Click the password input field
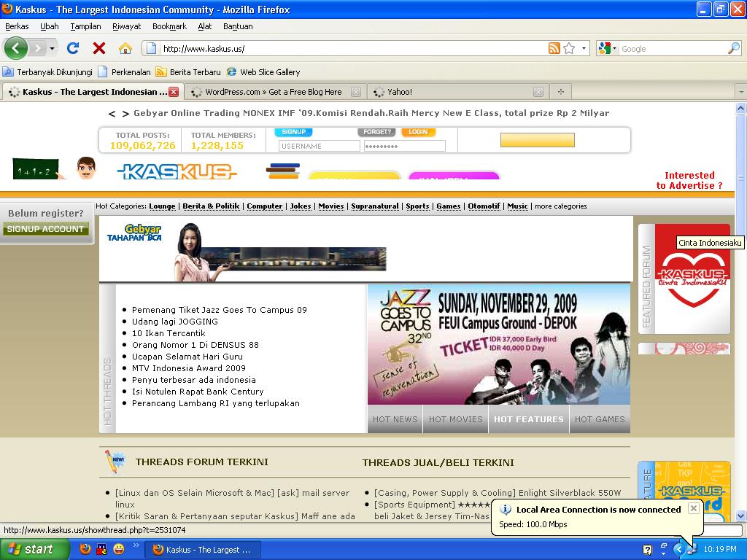The image size is (747, 560). click(x=404, y=146)
